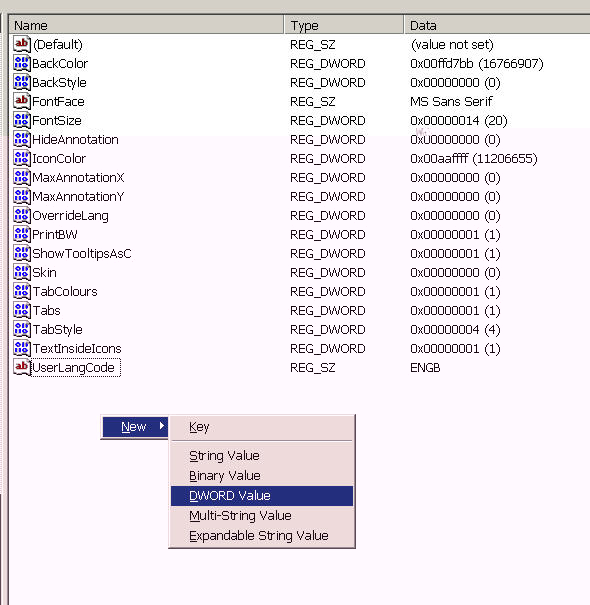Select the ShowTooltipsAsC value name

(82, 253)
